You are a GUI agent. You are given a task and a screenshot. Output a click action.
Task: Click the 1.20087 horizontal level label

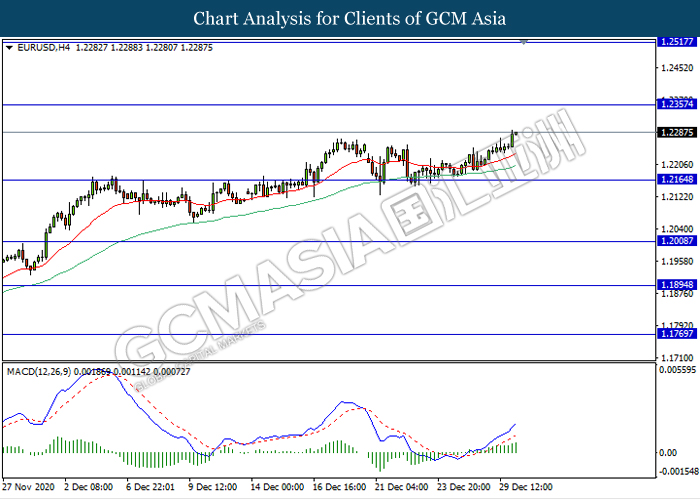(x=676, y=241)
